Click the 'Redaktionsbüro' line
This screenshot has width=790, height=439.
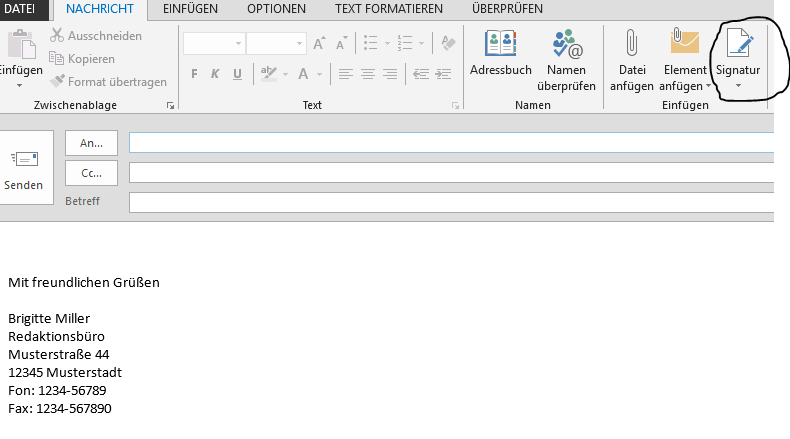pyautogui.click(x=56, y=336)
